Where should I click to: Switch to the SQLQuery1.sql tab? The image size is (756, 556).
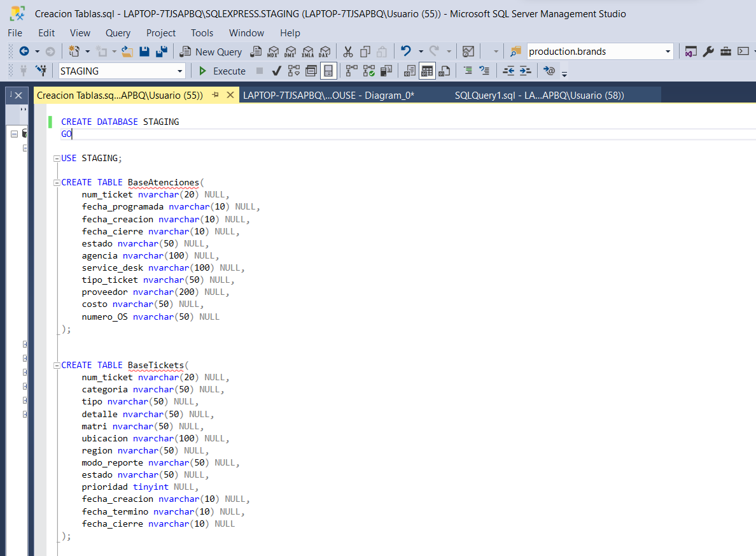click(539, 96)
